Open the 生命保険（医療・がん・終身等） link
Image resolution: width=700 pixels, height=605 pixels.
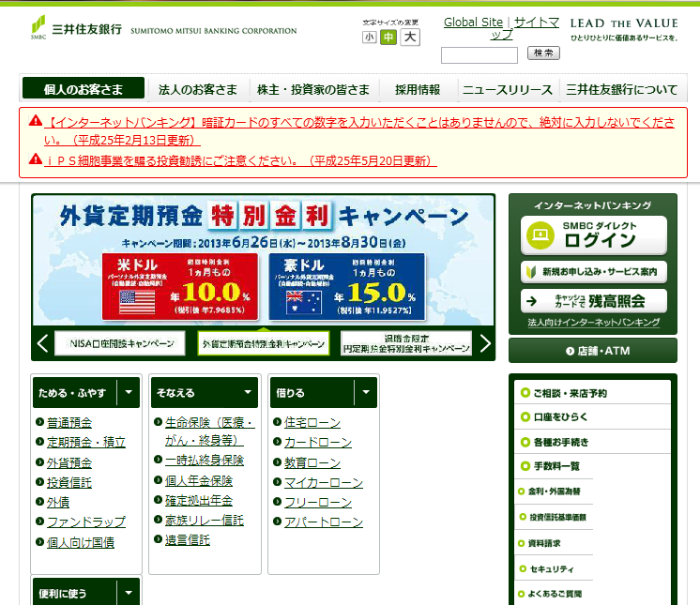[x=210, y=431]
